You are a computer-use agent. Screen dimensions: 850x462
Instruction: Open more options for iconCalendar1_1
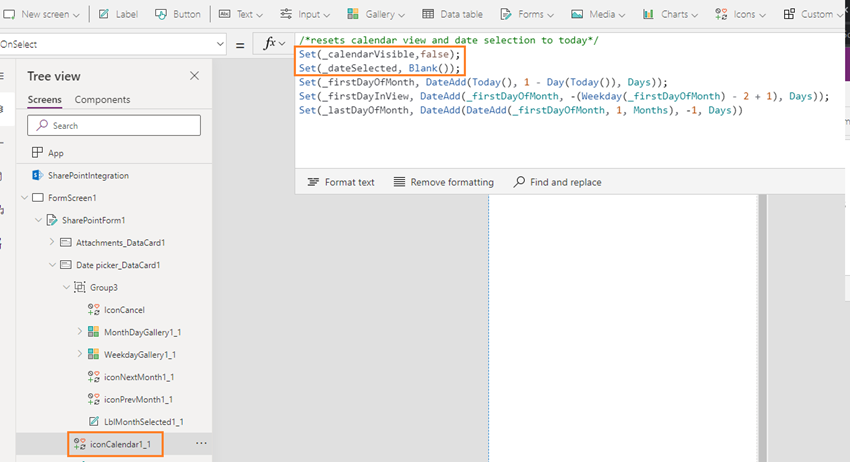[201, 444]
